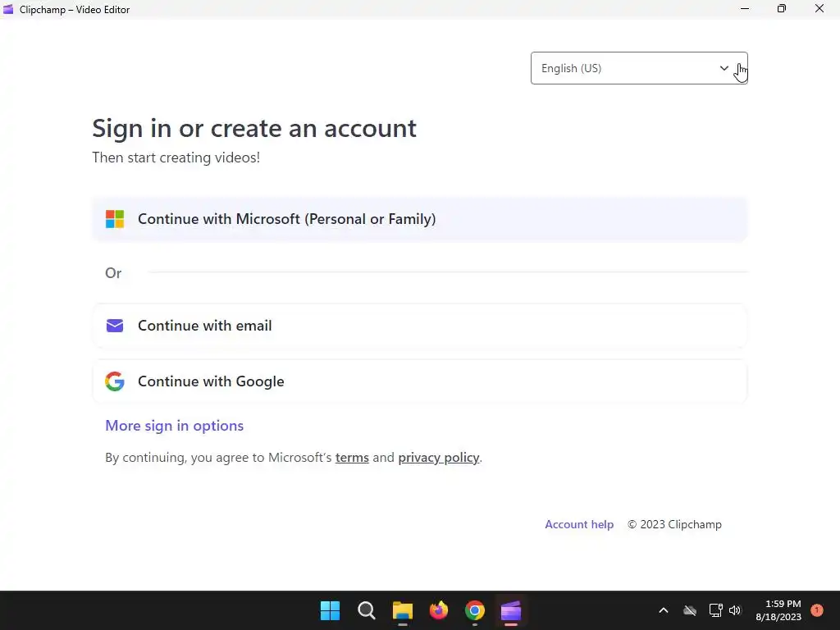Show hidden system tray icons chevron

663,610
